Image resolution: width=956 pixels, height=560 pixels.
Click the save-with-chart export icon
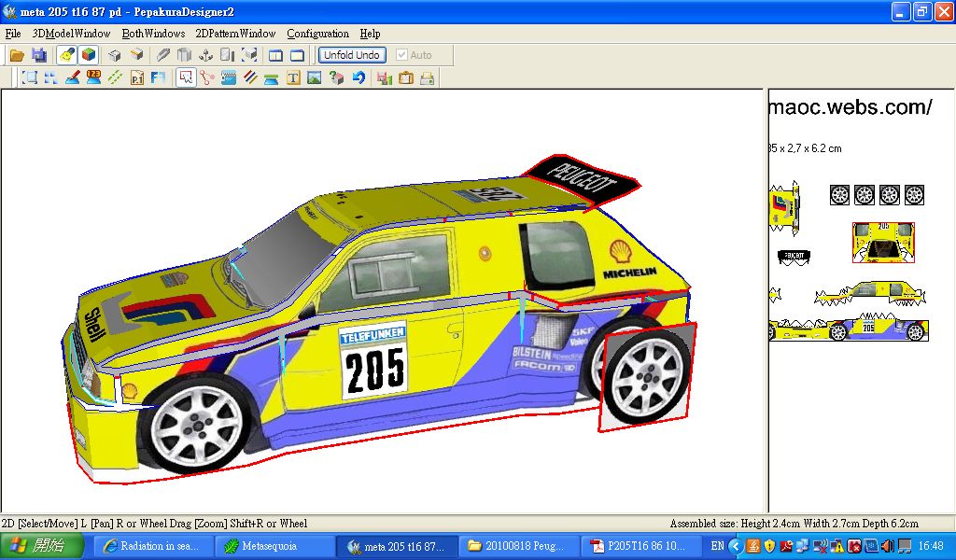pyautogui.click(x=384, y=78)
